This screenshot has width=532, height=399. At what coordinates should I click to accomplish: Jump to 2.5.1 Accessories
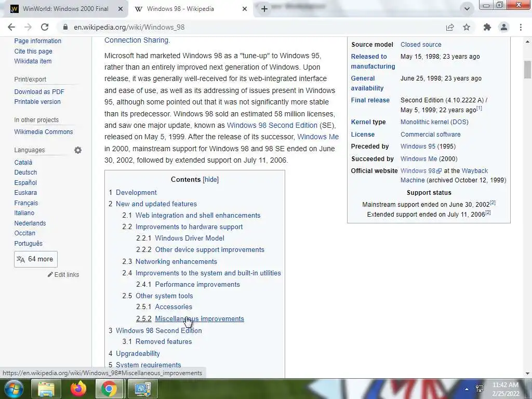[x=174, y=307]
